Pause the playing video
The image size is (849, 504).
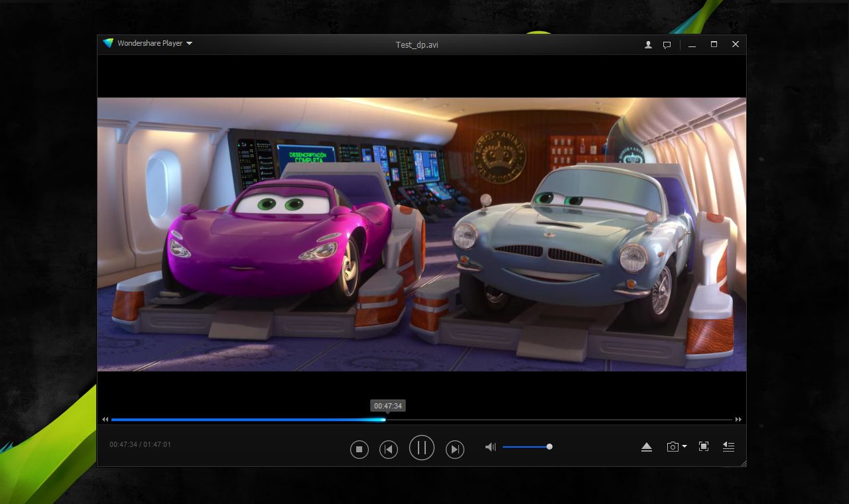click(x=422, y=448)
